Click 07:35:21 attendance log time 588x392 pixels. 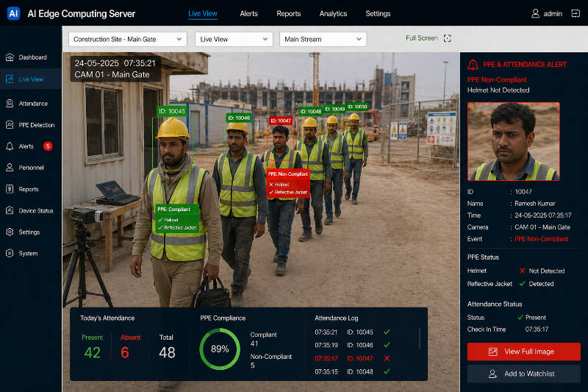(326, 332)
